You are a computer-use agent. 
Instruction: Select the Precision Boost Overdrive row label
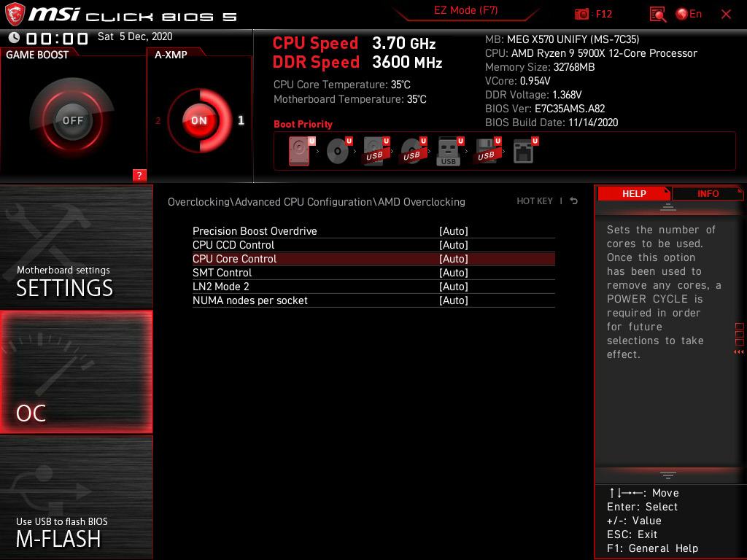255,231
